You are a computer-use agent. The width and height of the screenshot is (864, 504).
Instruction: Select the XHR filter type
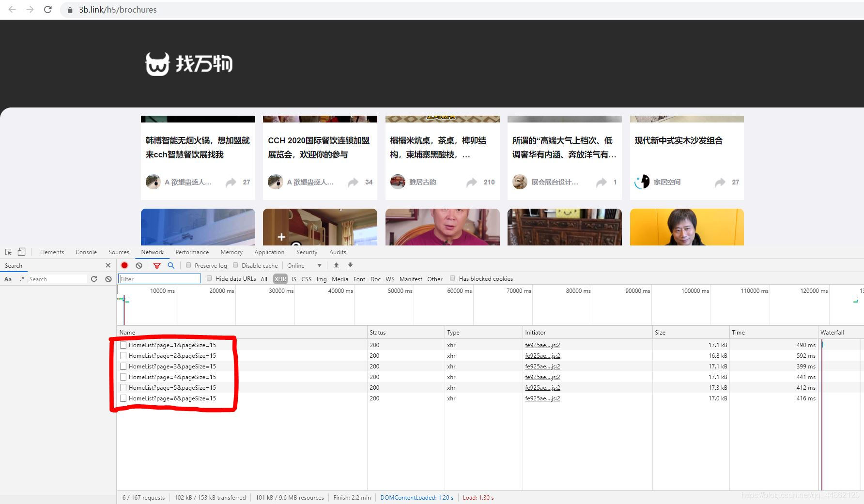coord(280,279)
